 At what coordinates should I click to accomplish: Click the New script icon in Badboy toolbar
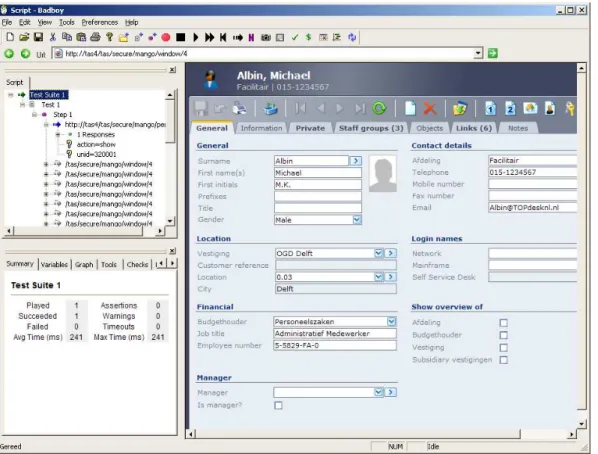[x=10, y=37]
